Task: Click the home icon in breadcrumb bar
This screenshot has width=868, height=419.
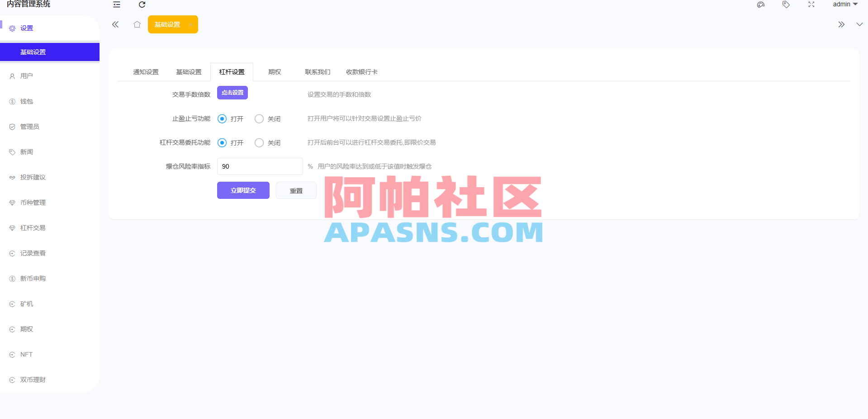Action: [137, 24]
